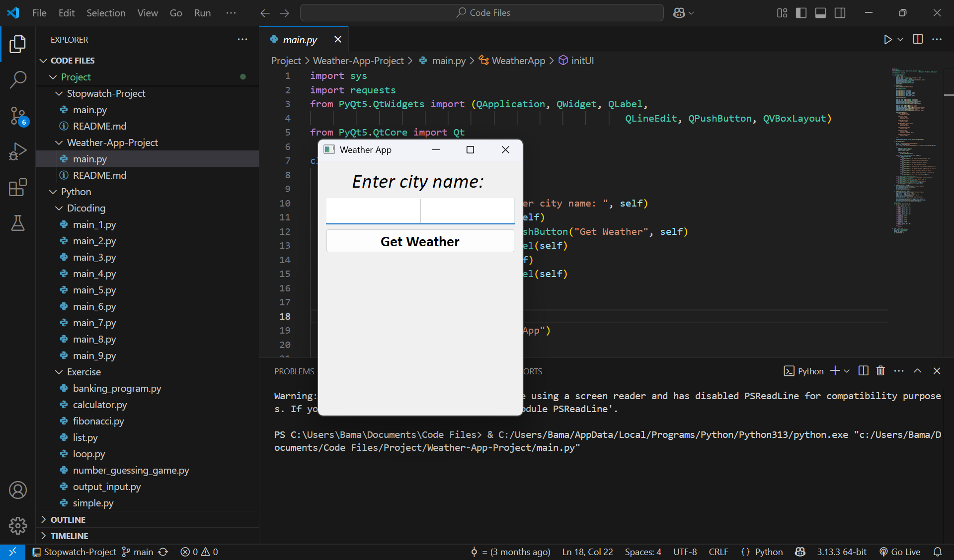Open the File menu
This screenshot has height=560, width=954.
(x=39, y=13)
